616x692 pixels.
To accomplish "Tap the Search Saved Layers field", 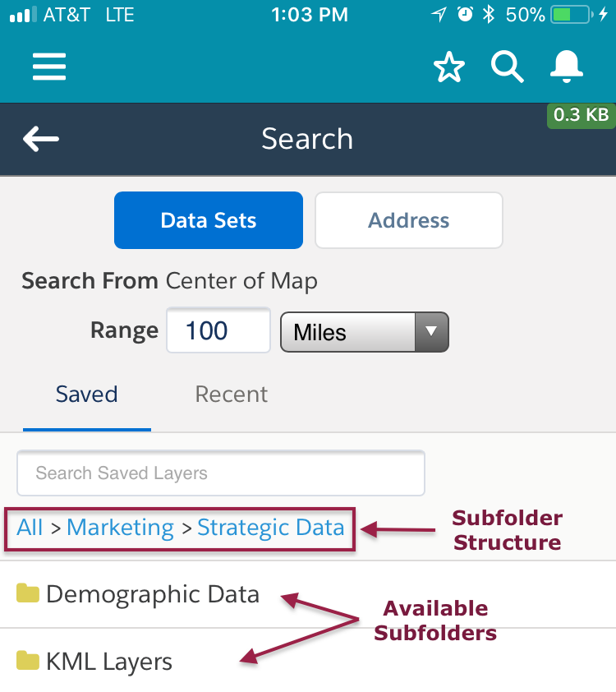I will 220,473.
